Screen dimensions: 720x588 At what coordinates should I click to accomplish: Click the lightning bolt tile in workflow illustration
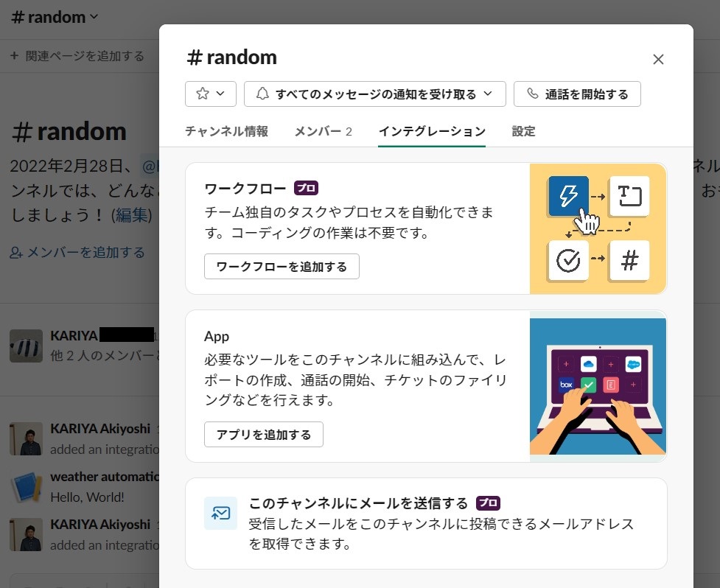pos(568,196)
